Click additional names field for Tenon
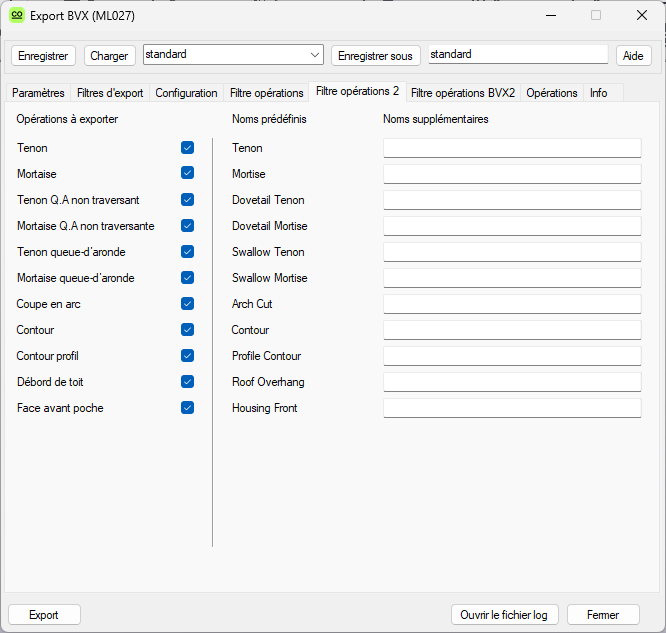Screen dimensions: 666x633 point(512,148)
